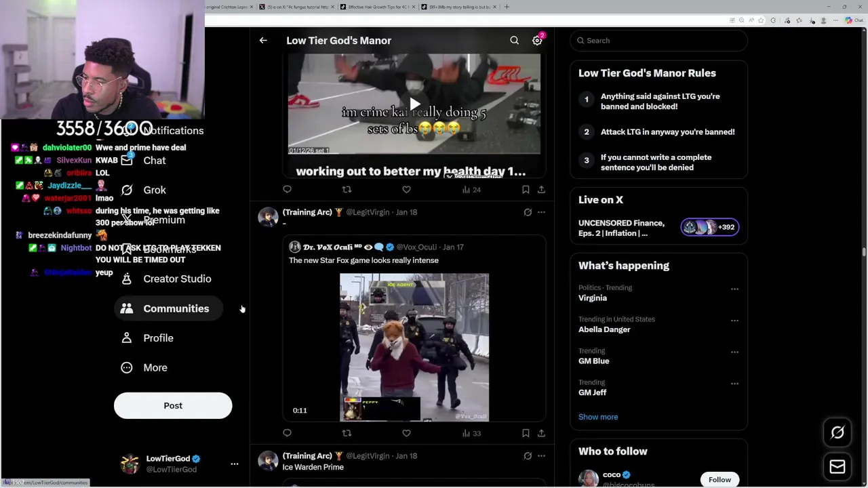Open LegitVirgin avatar on the first Jan 18 post

(x=268, y=217)
